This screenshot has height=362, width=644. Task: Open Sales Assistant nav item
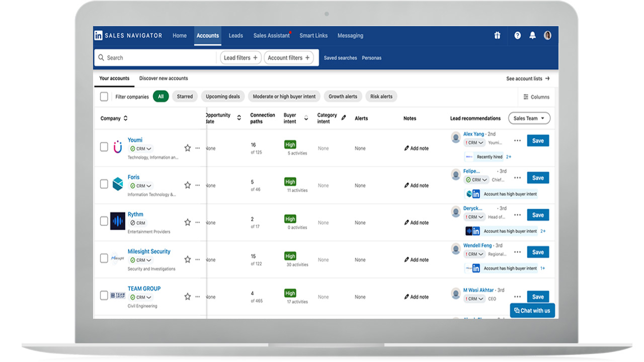(272, 36)
